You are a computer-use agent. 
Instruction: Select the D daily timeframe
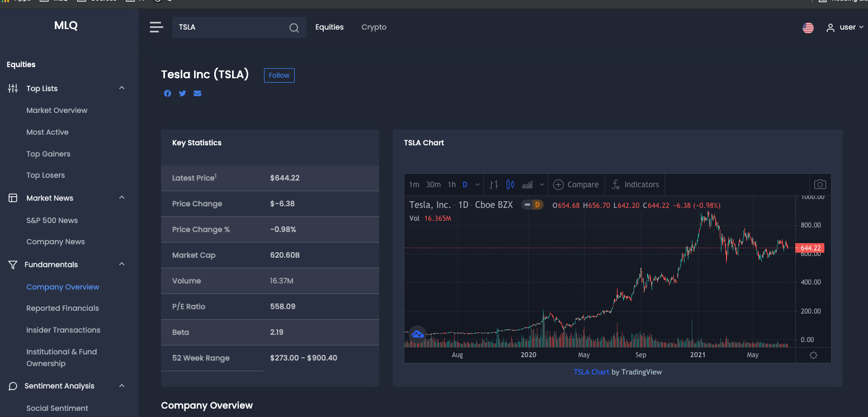pos(465,184)
